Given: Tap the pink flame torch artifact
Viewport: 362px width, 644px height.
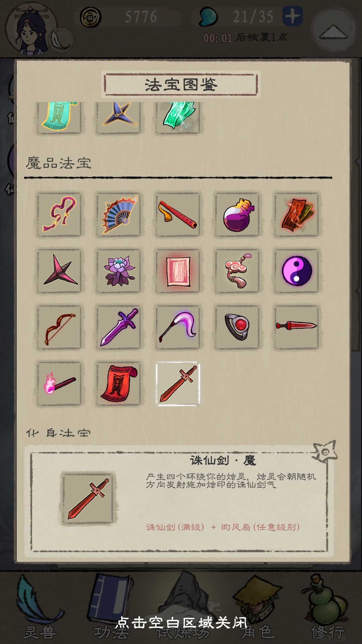Looking at the screenshot, I should point(59,384).
